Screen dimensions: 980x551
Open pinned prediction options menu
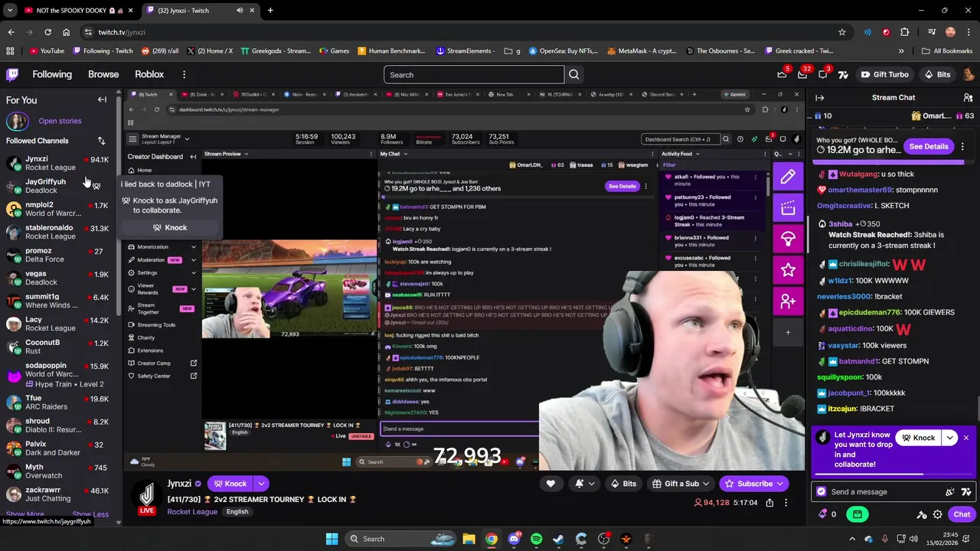[x=963, y=146]
